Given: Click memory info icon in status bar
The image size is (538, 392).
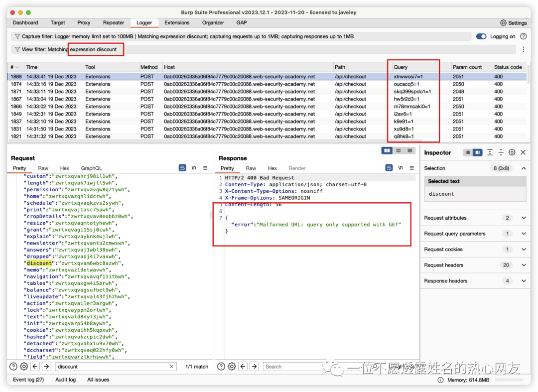Looking at the screenshot, I should click(x=440, y=380).
